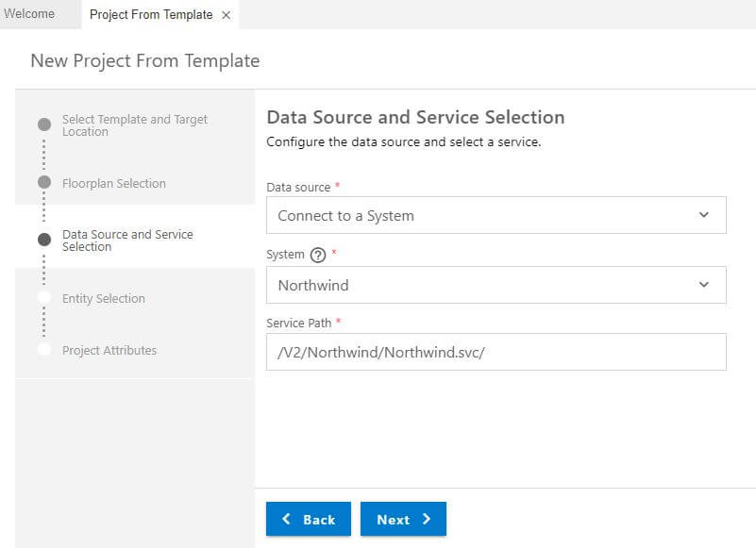This screenshot has width=756, height=548.
Task: Click the Project Attributes step circle
Action: [x=43, y=349]
